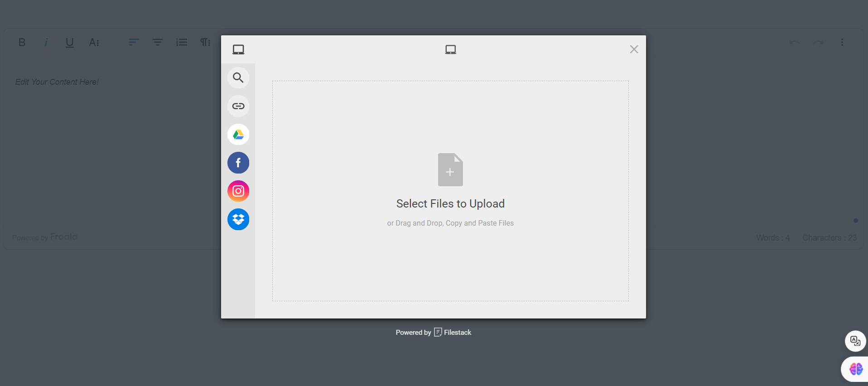Click the file plus icon to upload
This screenshot has height=386, width=868.
click(450, 169)
